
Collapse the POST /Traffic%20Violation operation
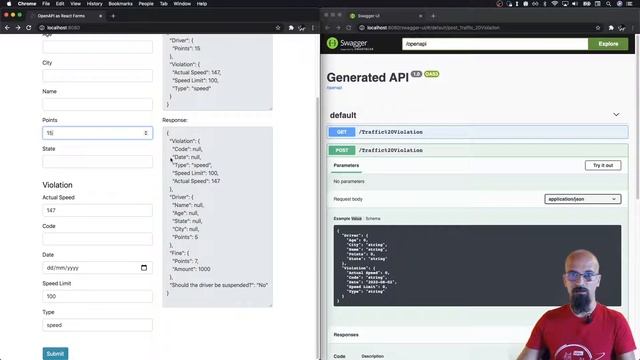point(478,150)
